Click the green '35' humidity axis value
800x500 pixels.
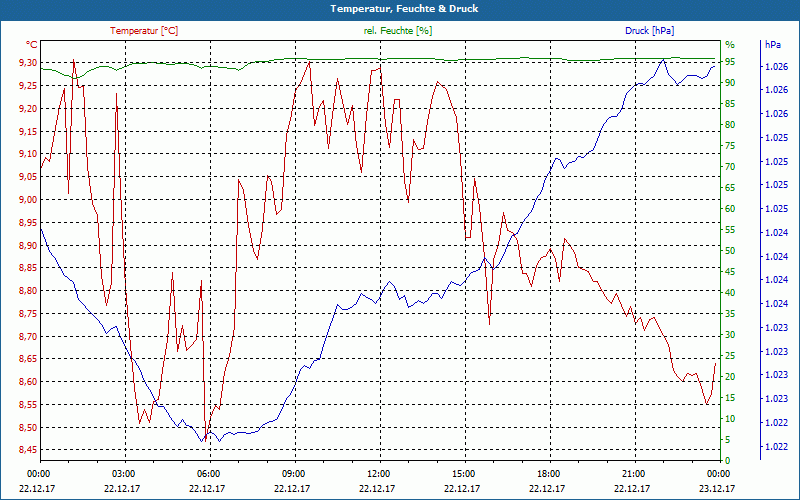(730, 314)
